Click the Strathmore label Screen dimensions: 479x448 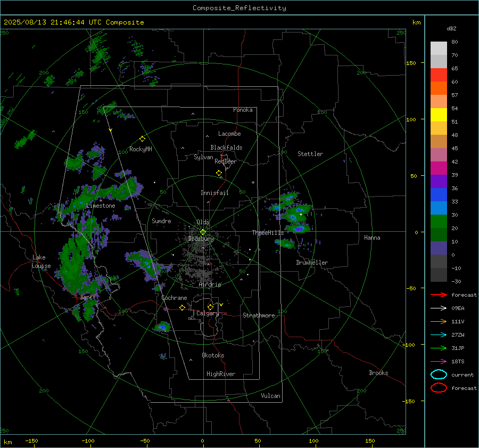[x=259, y=315]
